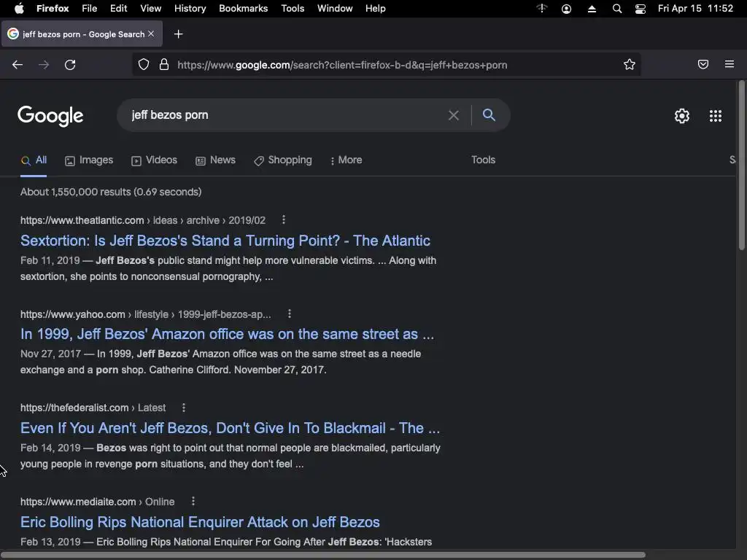Open the Firefox hamburger application menu

[729, 64]
